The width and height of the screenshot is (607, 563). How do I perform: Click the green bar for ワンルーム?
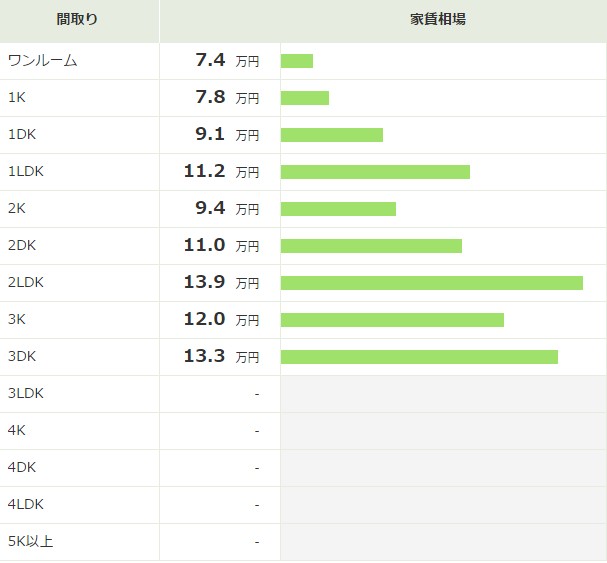click(297, 61)
